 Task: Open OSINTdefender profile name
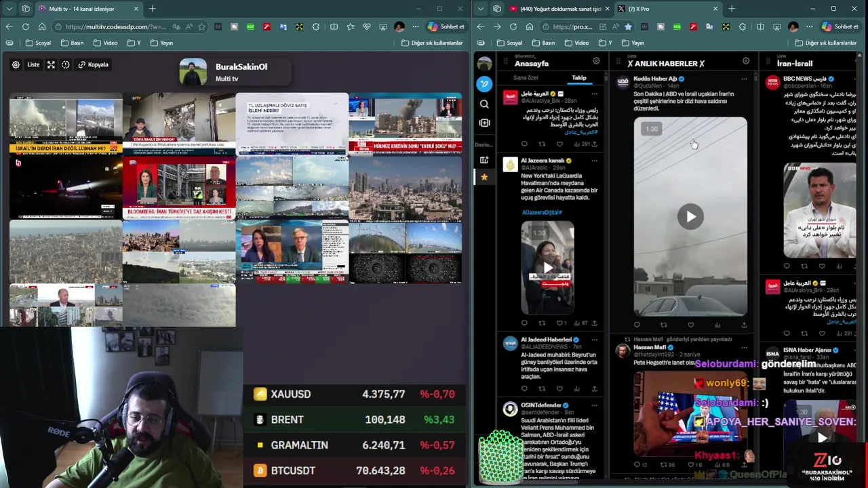click(x=540, y=405)
